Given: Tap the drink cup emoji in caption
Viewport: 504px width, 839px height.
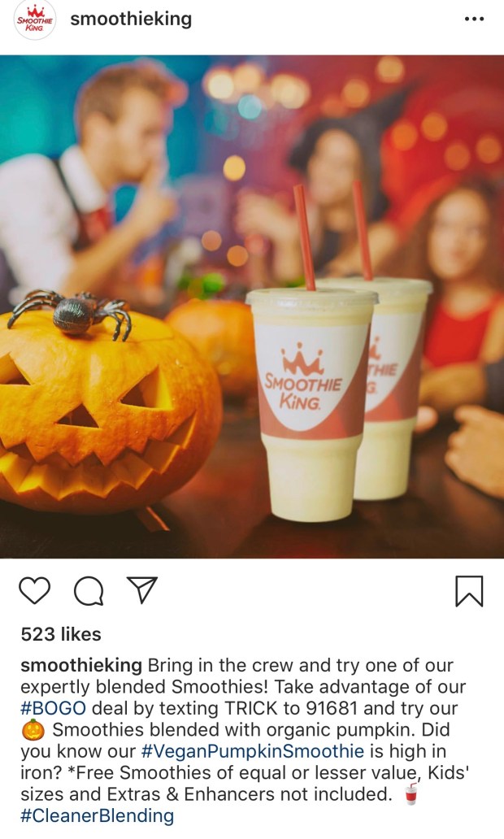Looking at the screenshot, I should (x=411, y=793).
